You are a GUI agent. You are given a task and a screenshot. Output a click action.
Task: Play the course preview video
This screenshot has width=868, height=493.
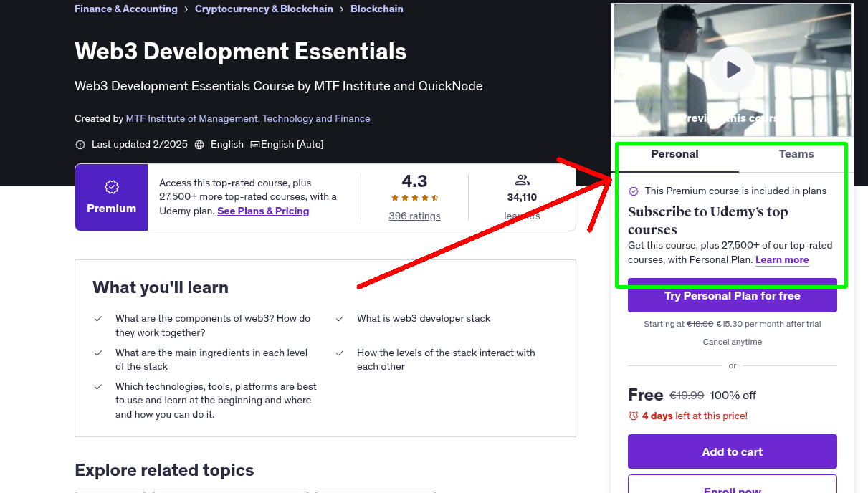(x=733, y=70)
